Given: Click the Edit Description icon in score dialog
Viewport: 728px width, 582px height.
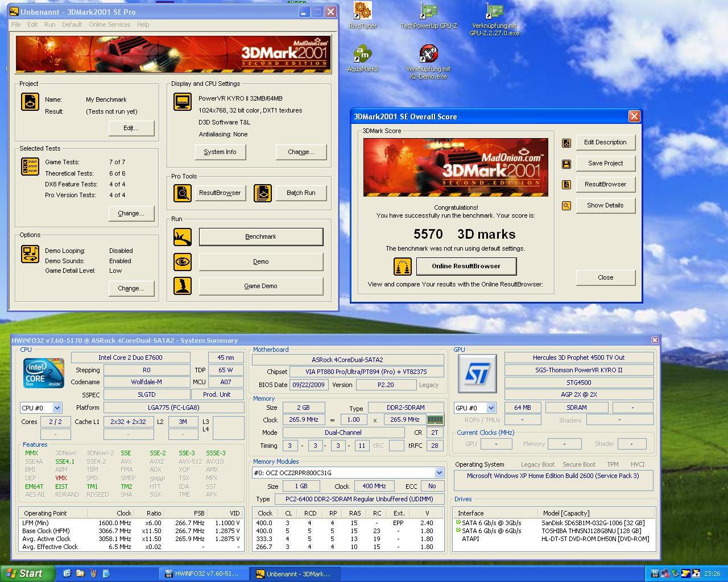Looking at the screenshot, I should (x=566, y=143).
